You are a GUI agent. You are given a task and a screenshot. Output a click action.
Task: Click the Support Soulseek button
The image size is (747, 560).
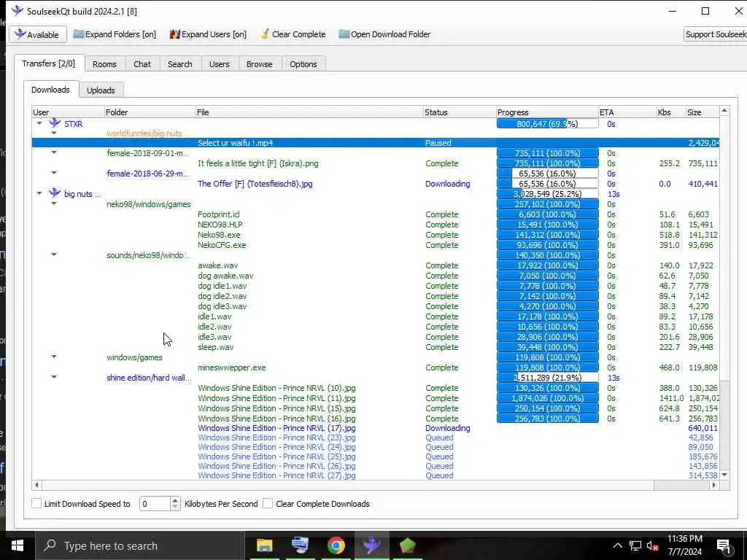click(x=715, y=34)
